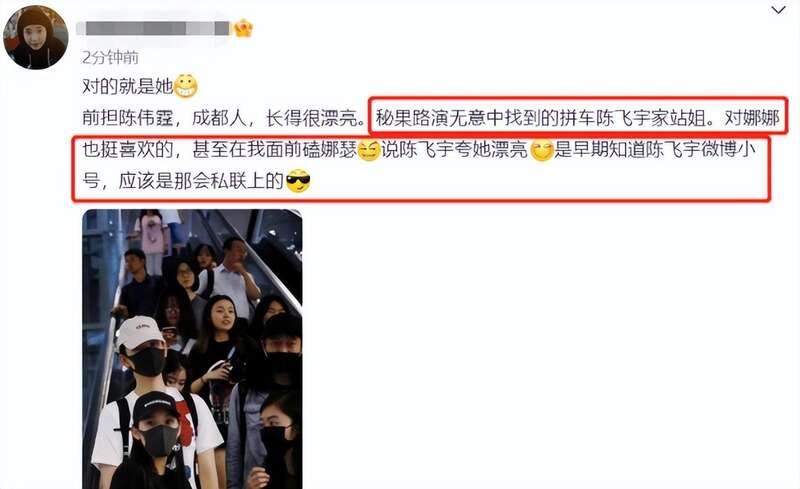Click the phrase 说陈飞宇夸她漂亮
The image size is (800, 489).
pyautogui.click(x=455, y=150)
